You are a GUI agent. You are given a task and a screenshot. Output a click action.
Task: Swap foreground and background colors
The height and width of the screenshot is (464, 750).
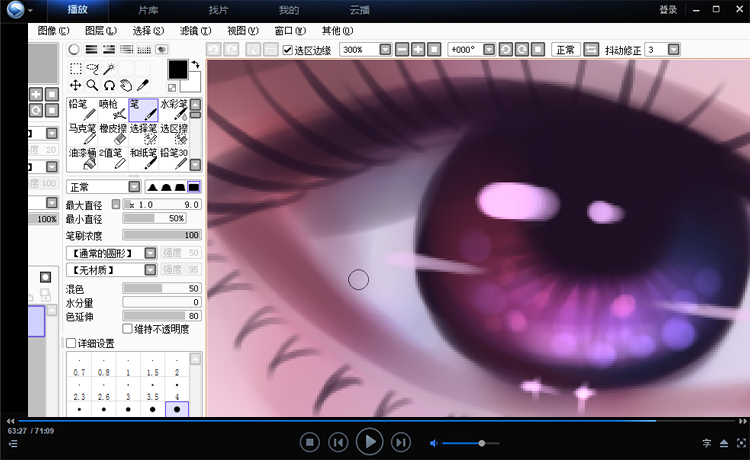point(195,64)
